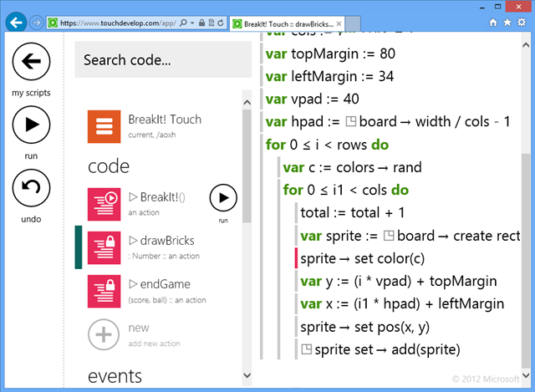Open the BreakIt! Touch script icon
Screen dimensions: 535x392
[104, 126]
